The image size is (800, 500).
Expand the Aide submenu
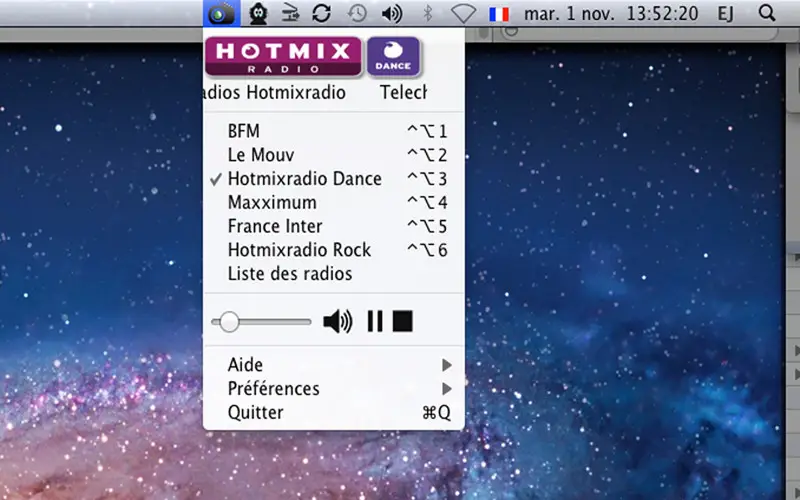(334, 365)
